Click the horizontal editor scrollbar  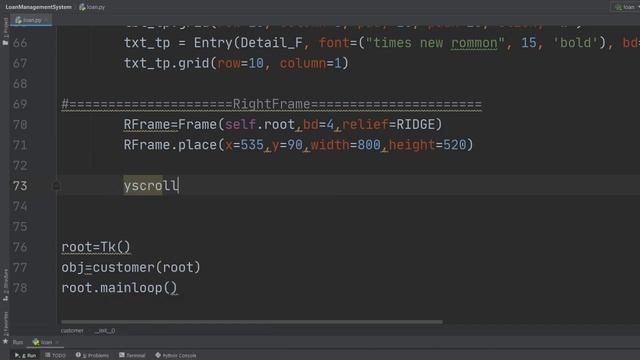point(251,322)
